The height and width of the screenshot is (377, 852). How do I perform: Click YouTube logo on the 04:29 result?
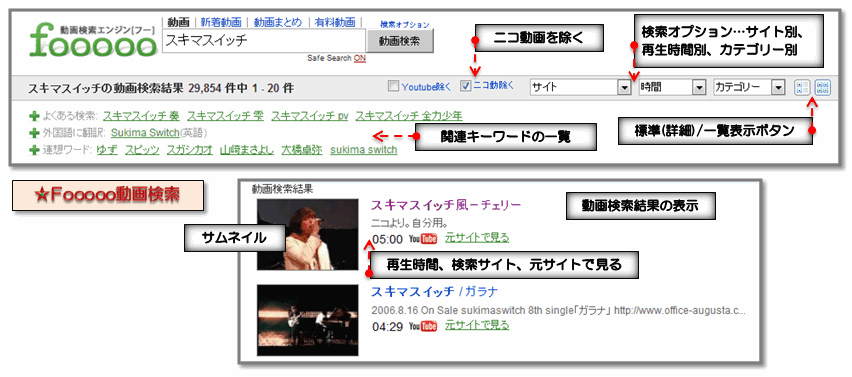(x=423, y=326)
